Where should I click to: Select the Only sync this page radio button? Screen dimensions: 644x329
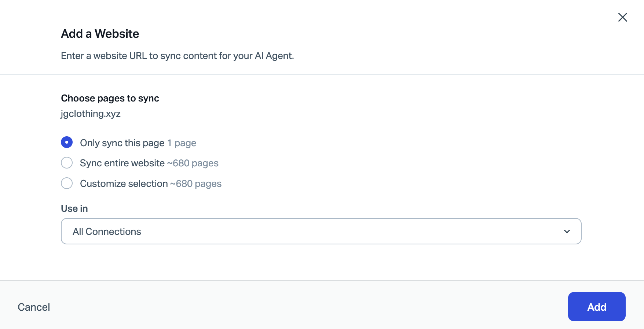67,142
